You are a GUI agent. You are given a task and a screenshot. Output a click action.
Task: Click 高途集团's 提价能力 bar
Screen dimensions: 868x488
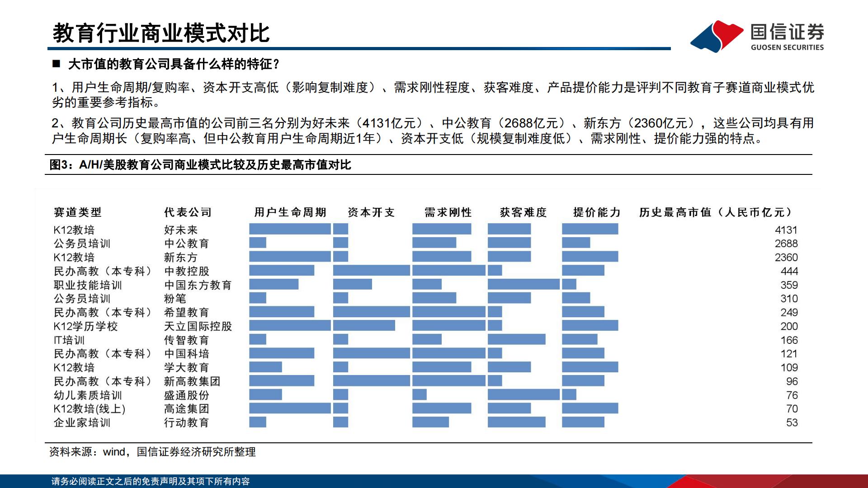[590, 408]
